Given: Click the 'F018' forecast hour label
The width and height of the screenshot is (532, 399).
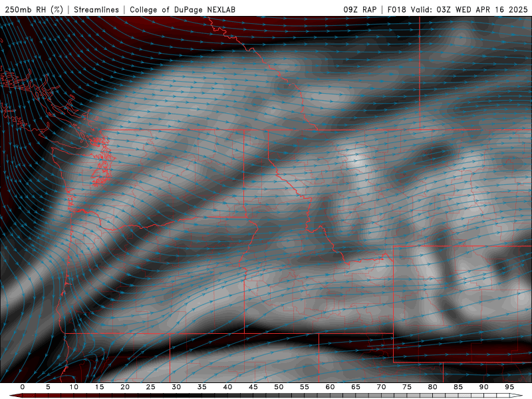Looking at the screenshot, I should (x=396, y=9).
